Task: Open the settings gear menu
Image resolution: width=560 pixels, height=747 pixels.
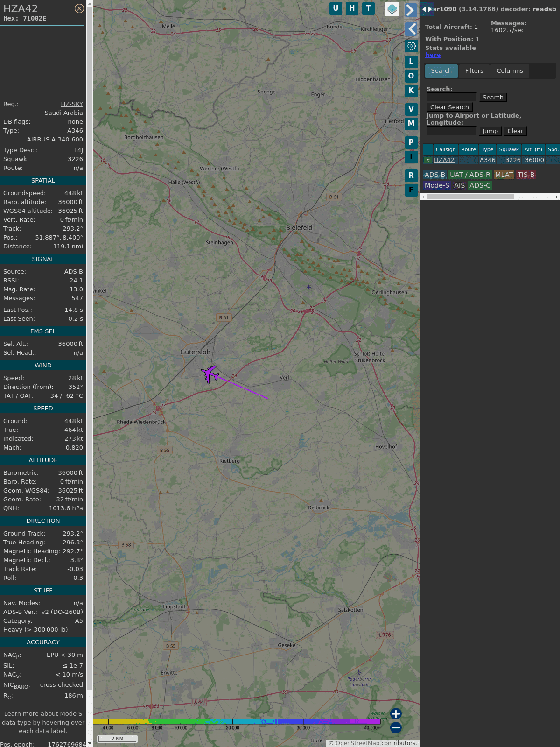Action: click(x=411, y=46)
